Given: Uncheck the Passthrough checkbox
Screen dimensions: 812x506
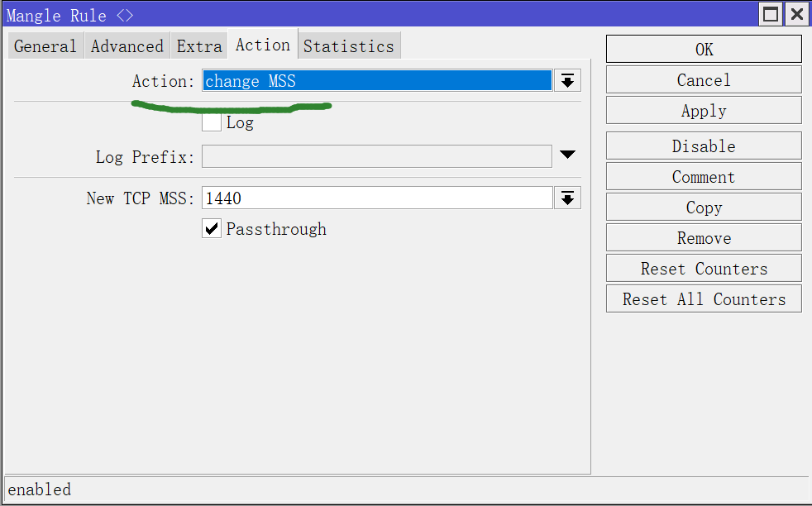Looking at the screenshot, I should tap(212, 229).
